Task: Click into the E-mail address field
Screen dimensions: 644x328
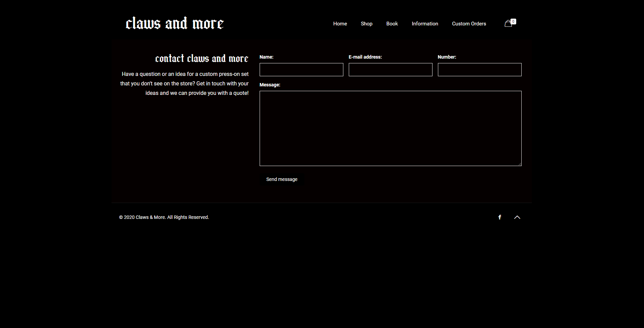Action: [390, 70]
